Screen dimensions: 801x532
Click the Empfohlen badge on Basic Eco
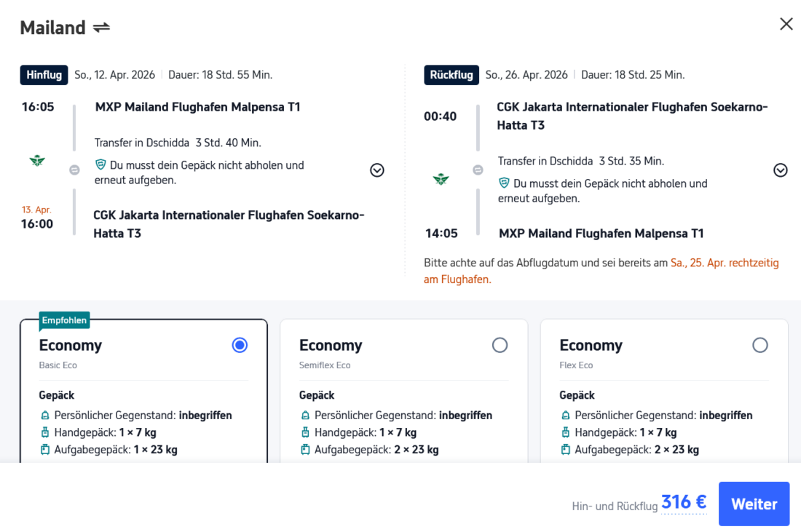65,320
